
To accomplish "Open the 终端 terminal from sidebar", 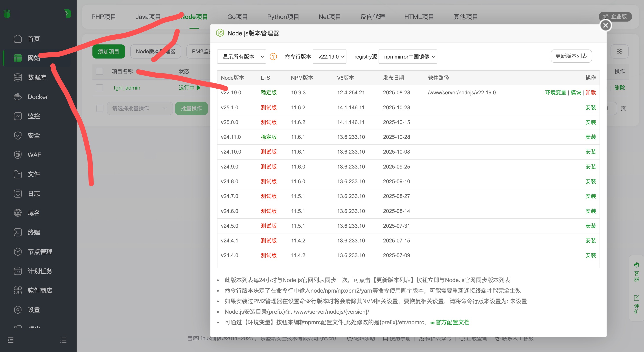I will (34, 232).
